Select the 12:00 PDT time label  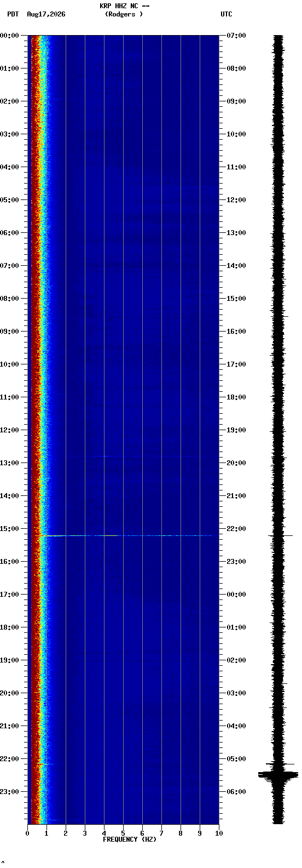click(9, 430)
